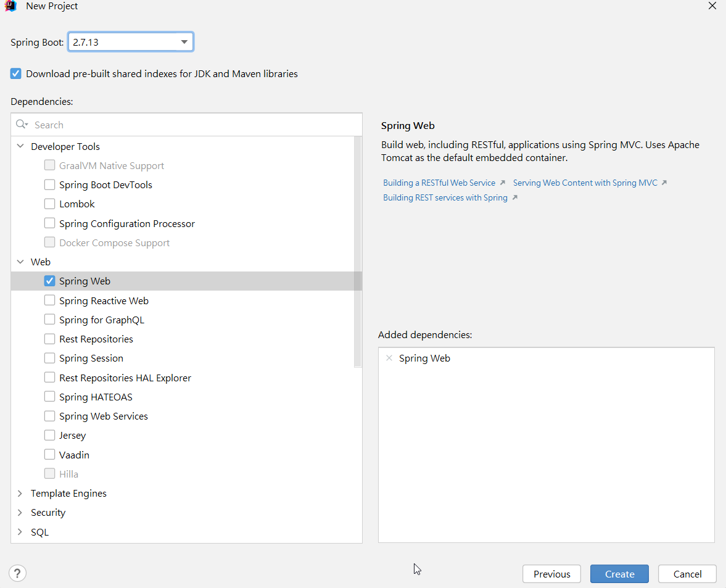Screen dimensions: 726x588
Task: Remove Spring Web from added dependencies
Action: (x=389, y=358)
